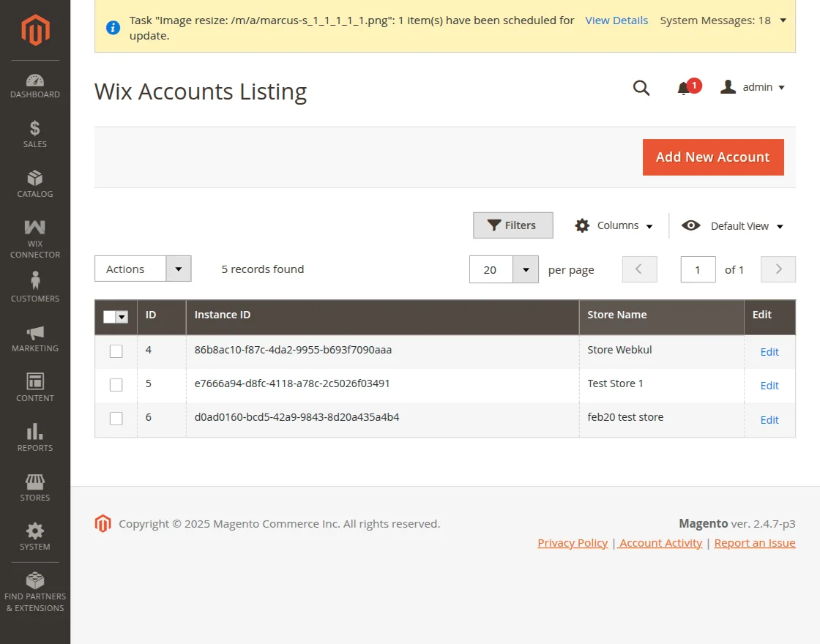Expand the Actions dropdown
The width and height of the screenshot is (820, 644).
coord(179,269)
